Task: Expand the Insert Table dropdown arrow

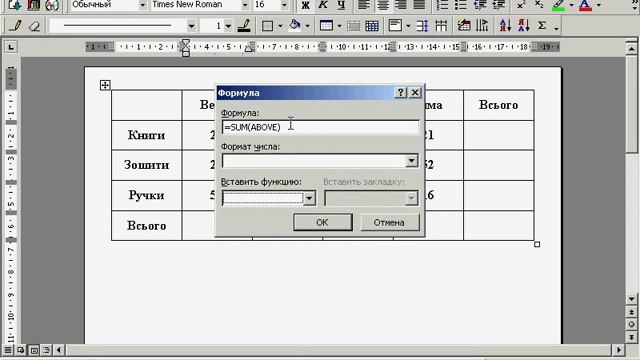Action: tap(340, 27)
